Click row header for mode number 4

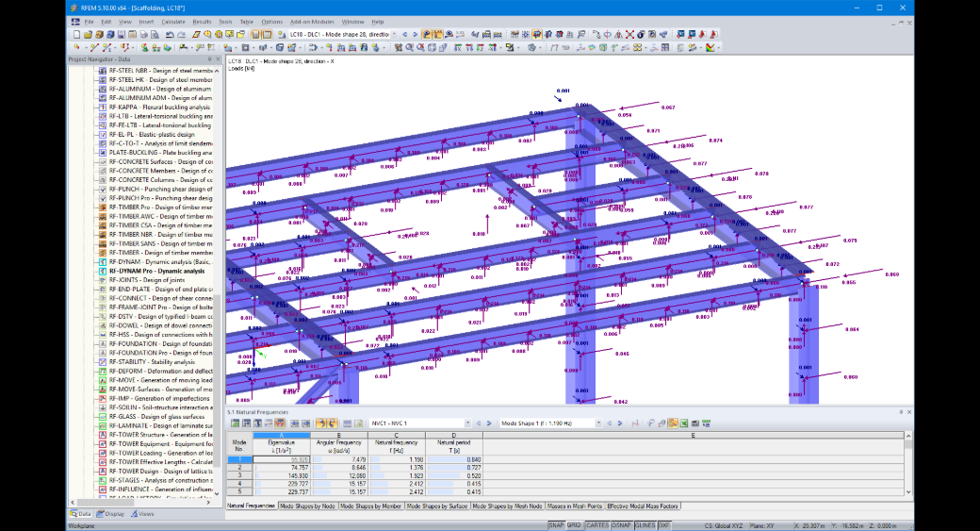tap(239, 484)
